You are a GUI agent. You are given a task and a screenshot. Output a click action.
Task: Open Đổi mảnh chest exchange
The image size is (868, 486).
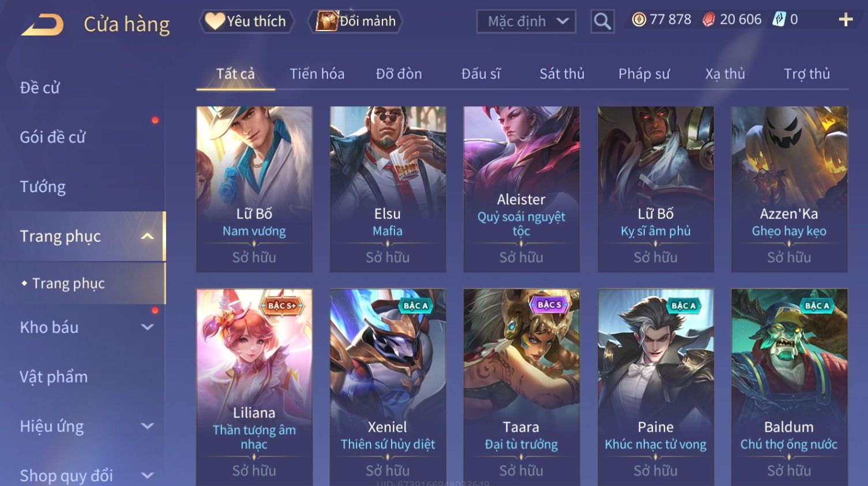pyautogui.click(x=356, y=21)
